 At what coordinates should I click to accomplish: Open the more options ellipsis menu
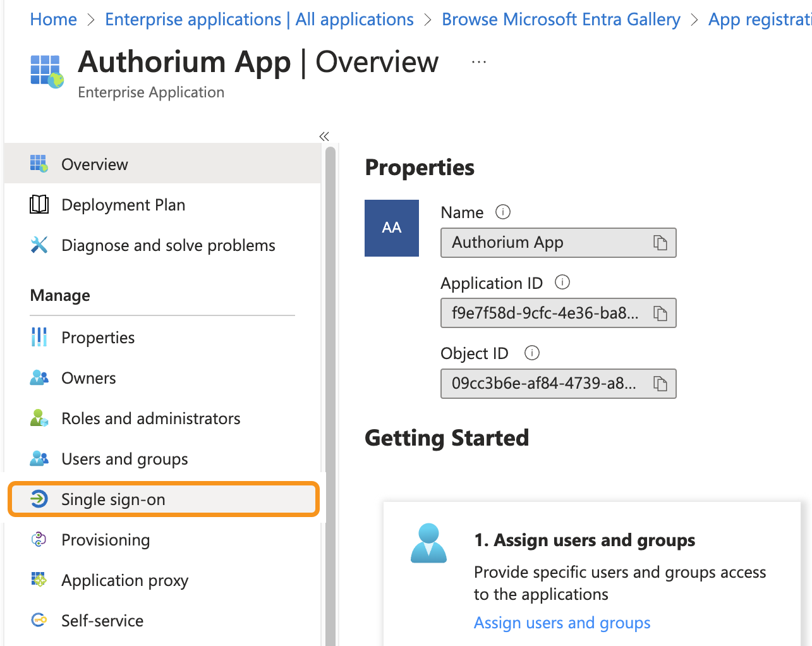point(479,62)
